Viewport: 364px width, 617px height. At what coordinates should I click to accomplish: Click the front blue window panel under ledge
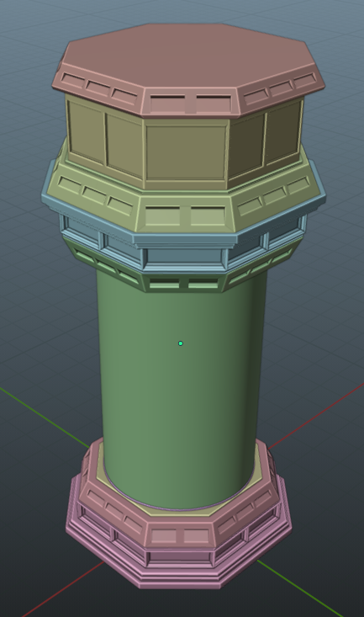[x=184, y=257]
